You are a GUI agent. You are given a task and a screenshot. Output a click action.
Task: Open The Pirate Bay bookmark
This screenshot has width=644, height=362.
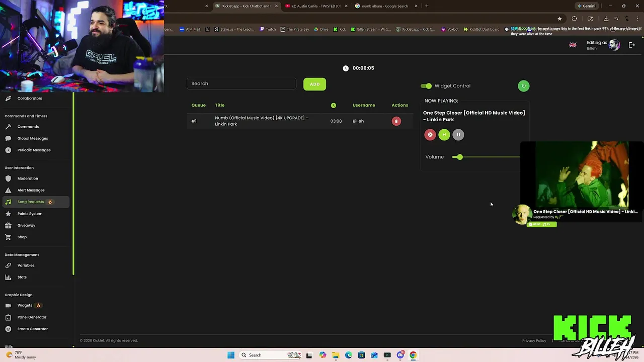pyautogui.click(x=295, y=29)
